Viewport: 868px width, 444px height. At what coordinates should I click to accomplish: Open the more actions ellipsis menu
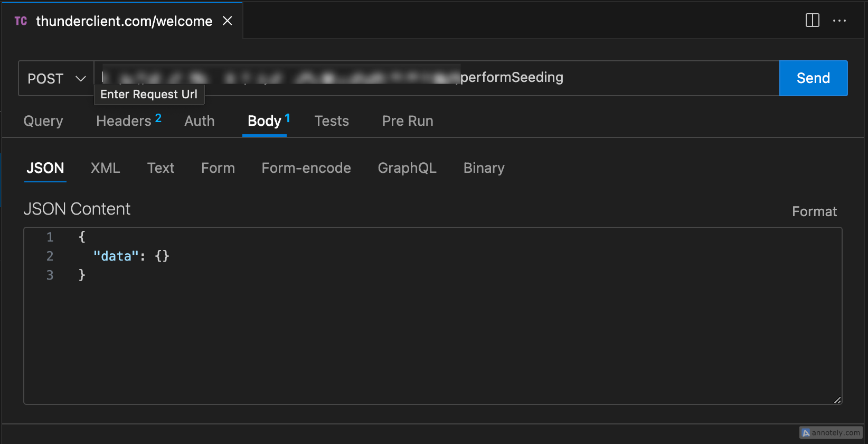(x=839, y=21)
